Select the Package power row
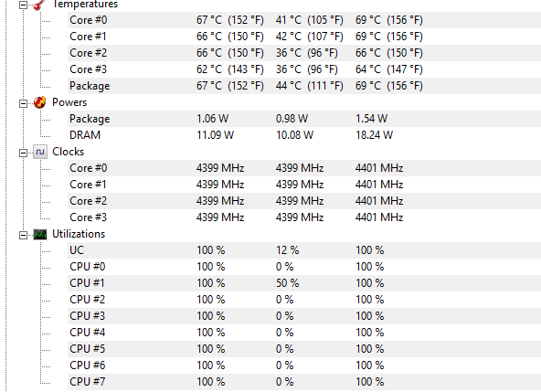This screenshot has width=541, height=392. [x=304, y=119]
